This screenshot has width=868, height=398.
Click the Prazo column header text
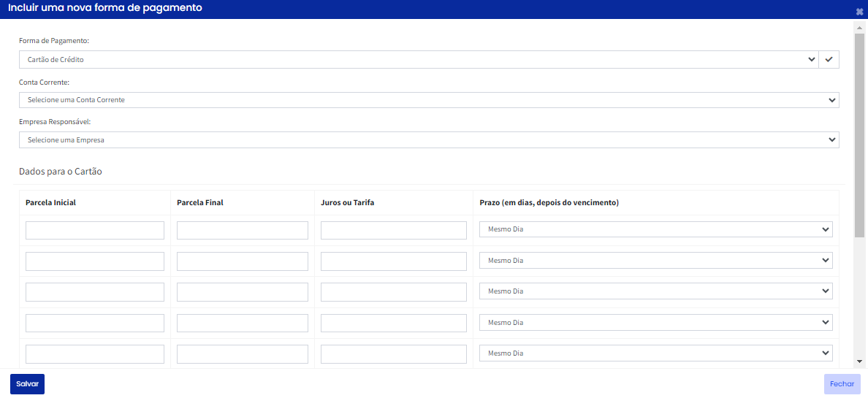coord(549,202)
